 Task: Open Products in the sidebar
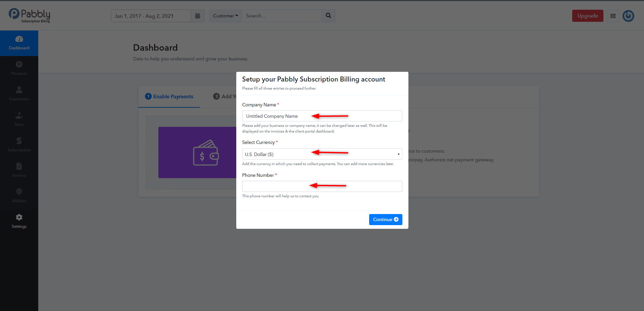pos(19,69)
